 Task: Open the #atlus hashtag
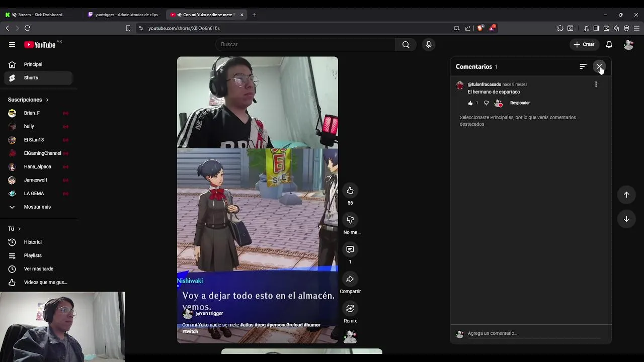[247, 325]
